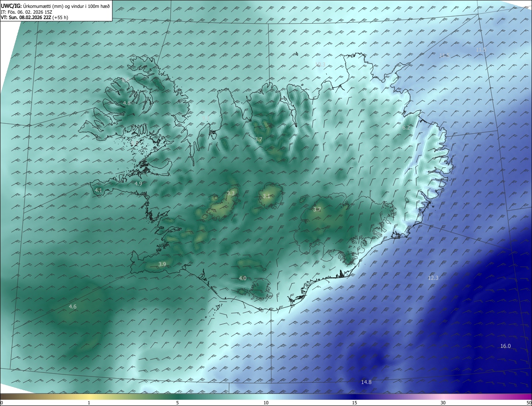
Task: Click the 15 tick on the color scale
Action: click(355, 403)
